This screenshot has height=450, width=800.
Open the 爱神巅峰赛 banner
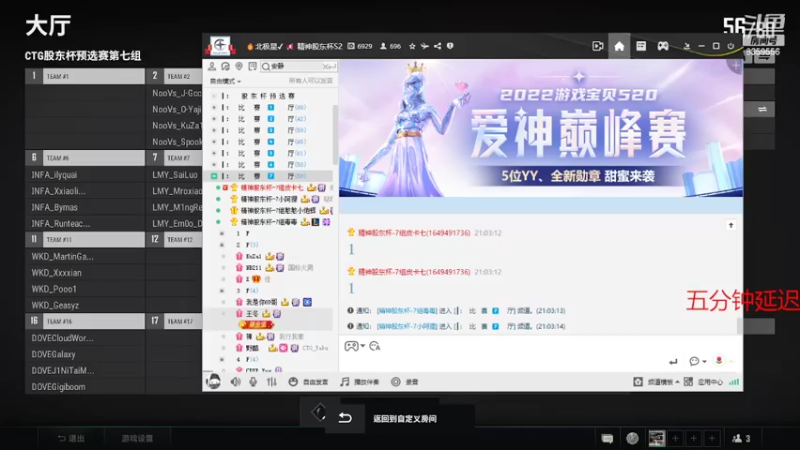tap(541, 128)
